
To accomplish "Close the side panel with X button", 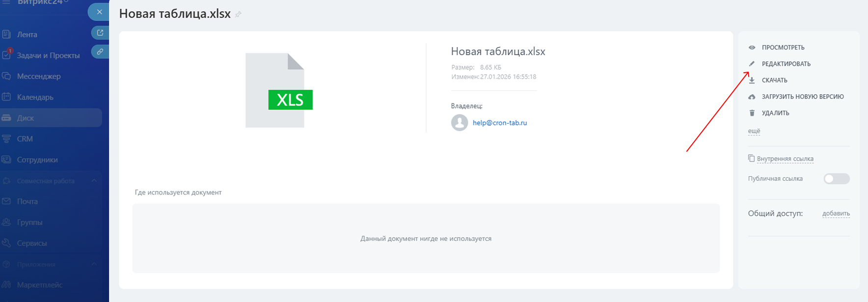I will 100,12.
